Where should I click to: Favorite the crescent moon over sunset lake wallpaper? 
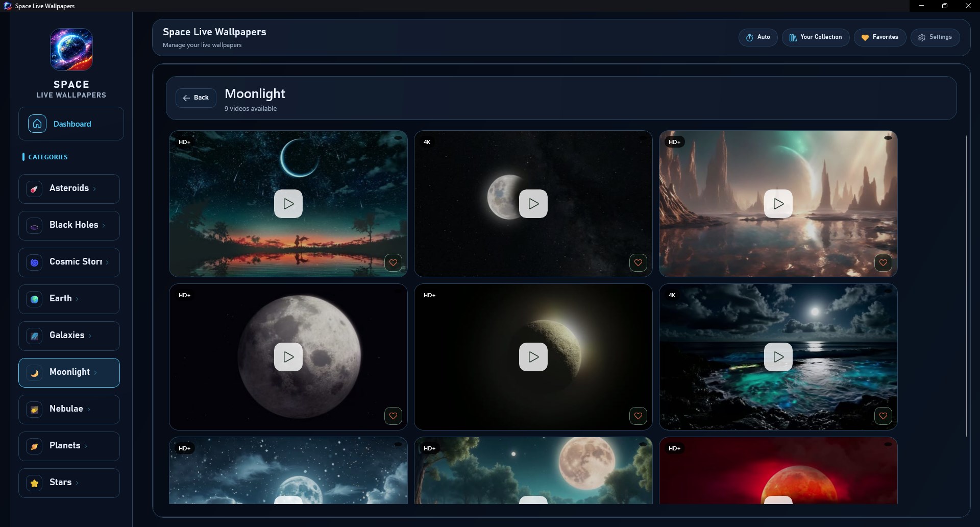(393, 263)
